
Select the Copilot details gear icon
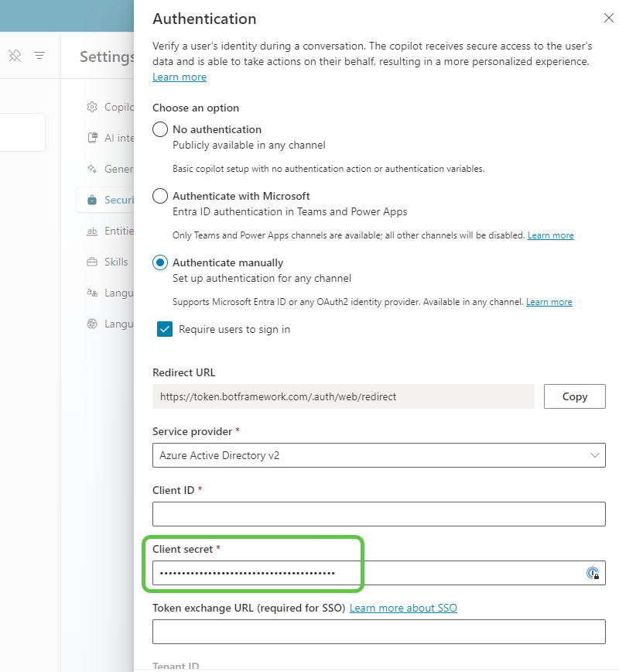point(91,107)
